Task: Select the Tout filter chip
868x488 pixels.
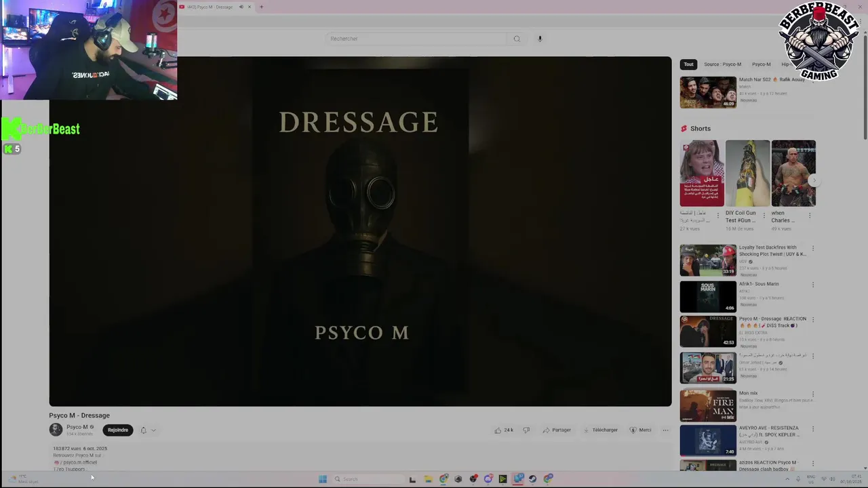Action: pos(688,64)
